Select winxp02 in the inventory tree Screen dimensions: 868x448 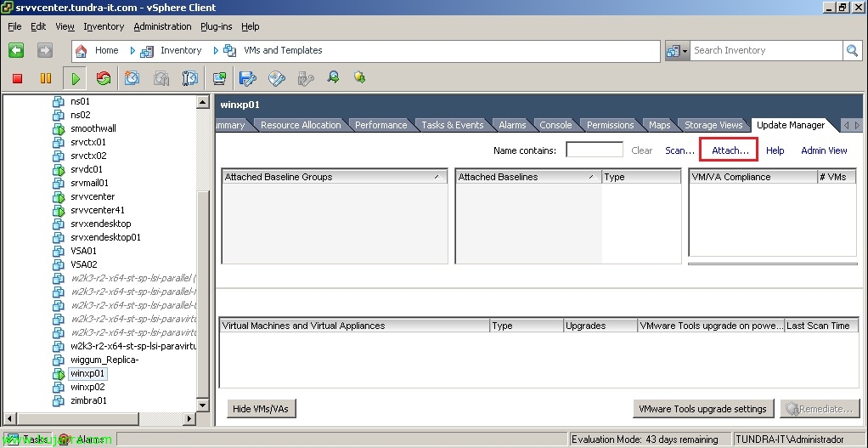tap(87, 387)
